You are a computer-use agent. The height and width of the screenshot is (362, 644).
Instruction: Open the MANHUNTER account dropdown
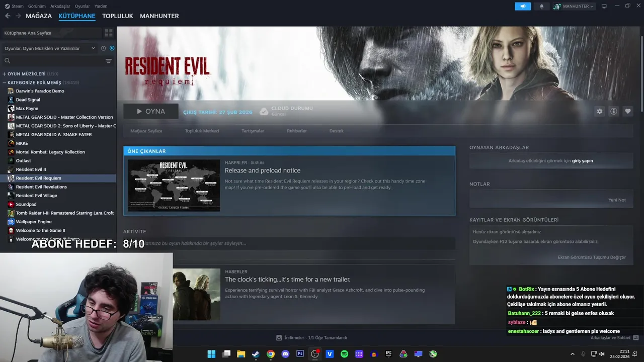(574, 7)
